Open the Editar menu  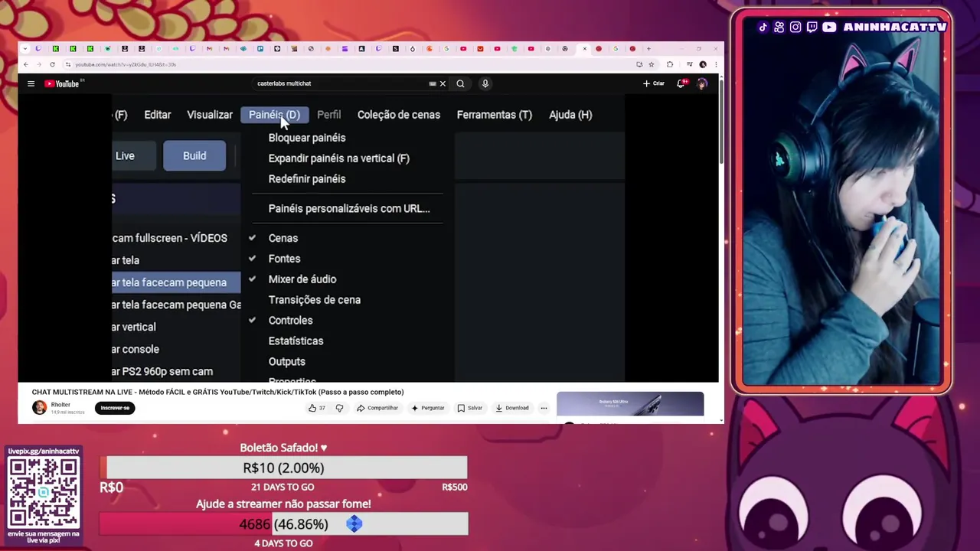[x=157, y=115]
